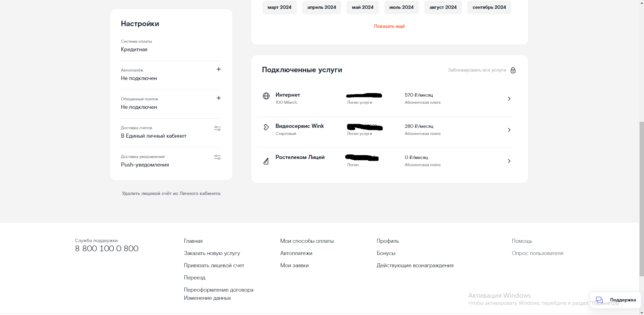644x315 pixels.
Task: Open Доставка уведомлений settings slider icon
Action: tap(217, 157)
